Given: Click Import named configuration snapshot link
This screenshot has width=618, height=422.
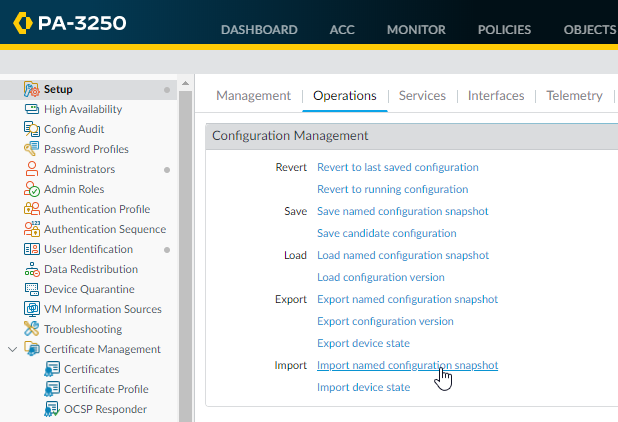Looking at the screenshot, I should 407,365.
